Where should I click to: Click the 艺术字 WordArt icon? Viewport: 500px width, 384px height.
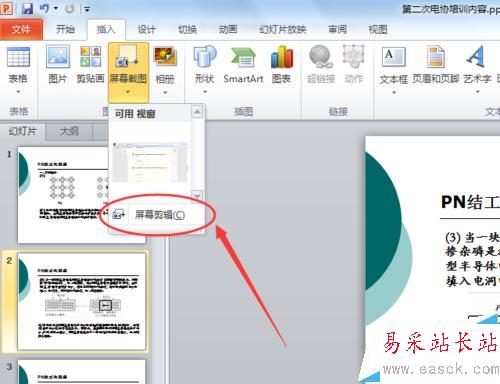point(477,57)
